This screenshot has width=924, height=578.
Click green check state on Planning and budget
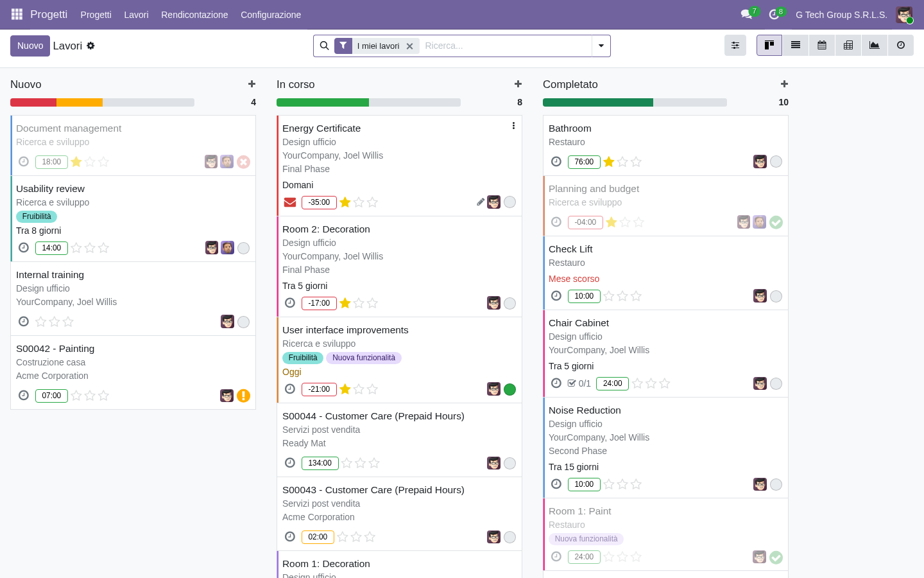point(776,222)
